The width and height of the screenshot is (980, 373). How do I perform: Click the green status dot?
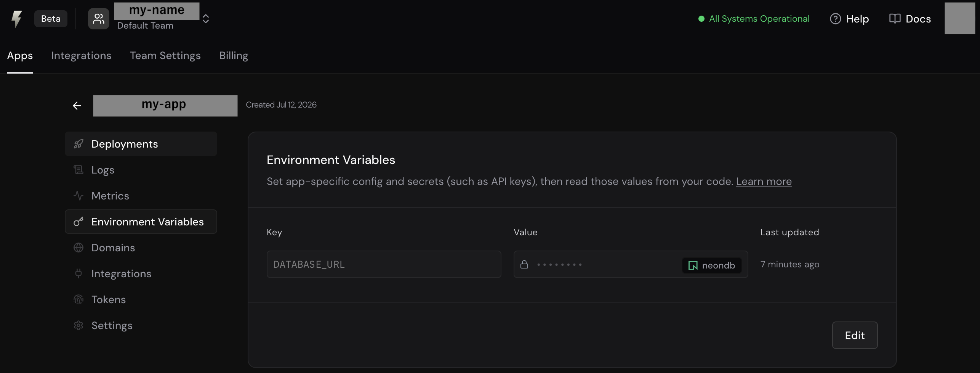point(701,19)
